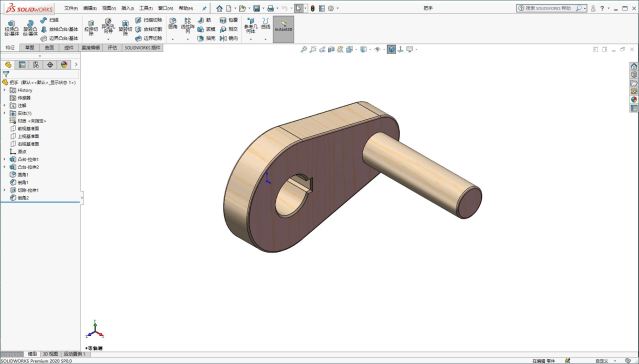Choose the 筋 rib tool
Viewport: 639px width, 364px height.
[204, 20]
